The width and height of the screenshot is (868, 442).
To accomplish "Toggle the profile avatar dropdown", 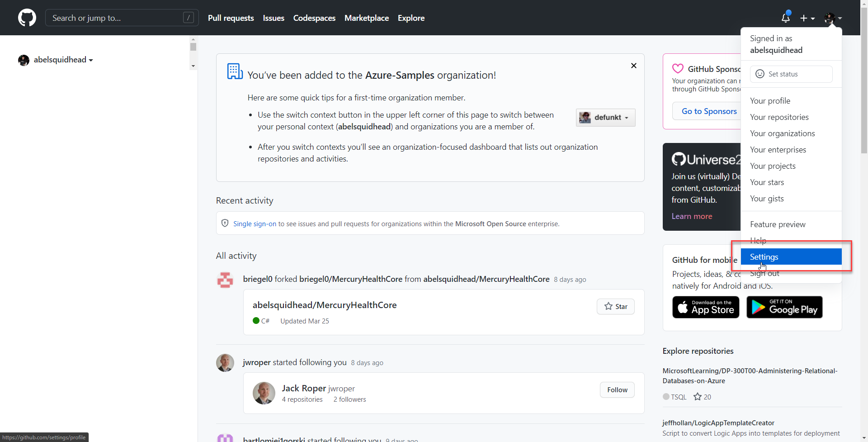I will click(x=833, y=18).
